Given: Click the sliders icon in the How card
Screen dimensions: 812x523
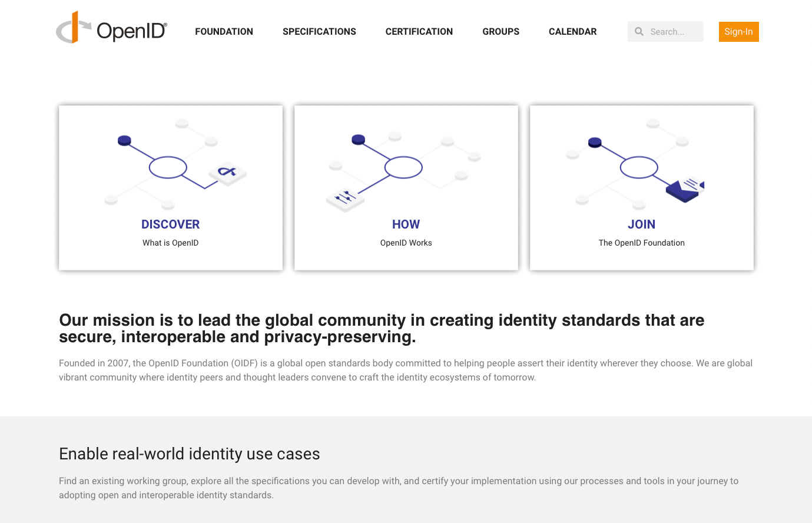Looking at the screenshot, I should point(345,198).
